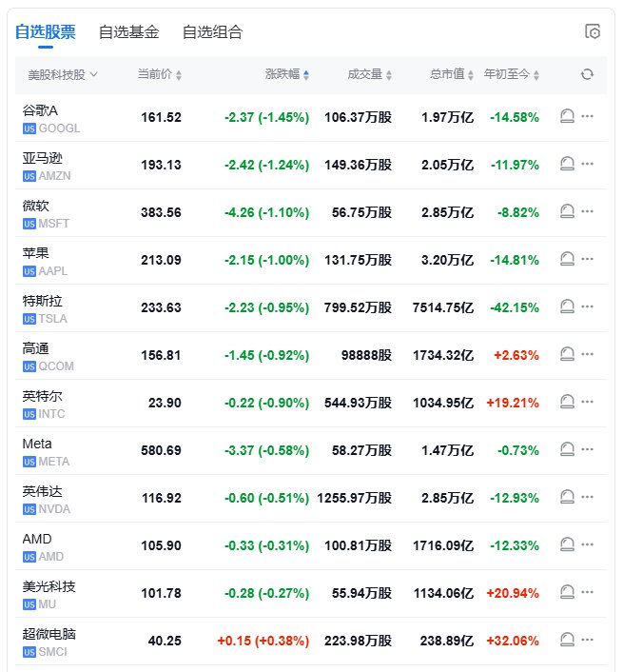Click price 383.56 in MSFT row
Image resolution: width=623 pixels, height=672 pixels.
[161, 212]
